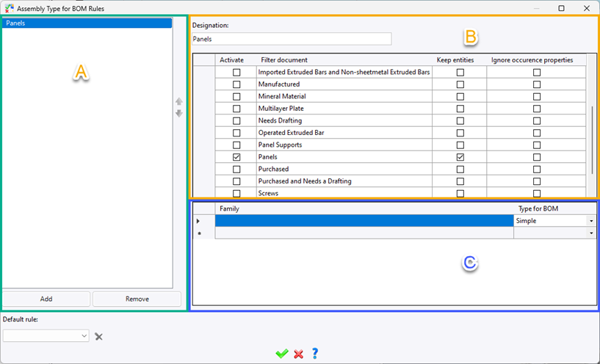Open Type for BOM dropdown in new row
Image resolution: width=600 pixels, height=364 pixels.
point(591,233)
